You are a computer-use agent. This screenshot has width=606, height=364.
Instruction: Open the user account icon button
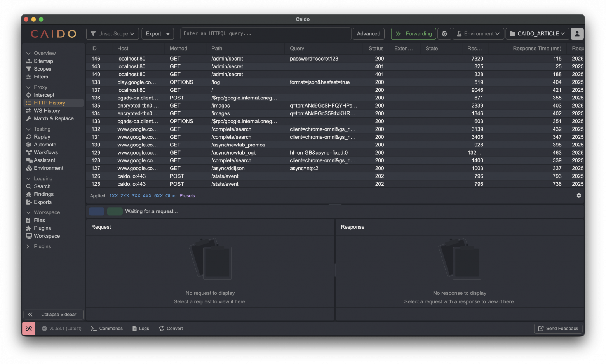pyautogui.click(x=577, y=34)
